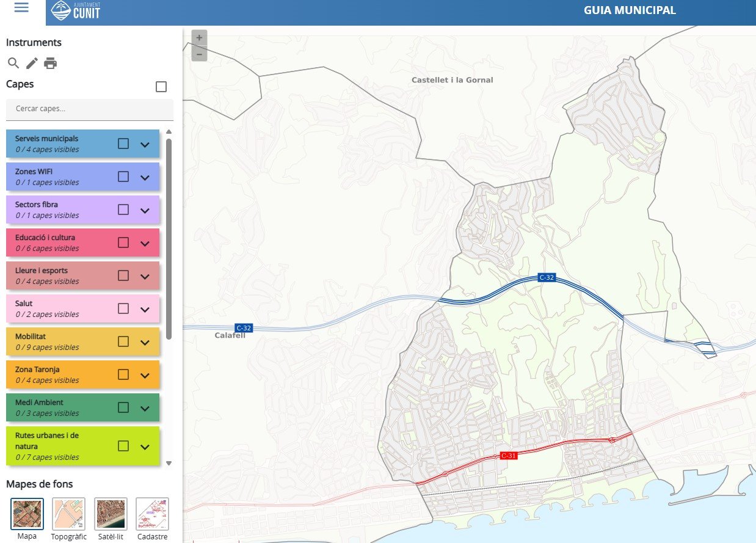756x543 pixels.
Task: Select the pencil drawing tool
Action: point(32,63)
